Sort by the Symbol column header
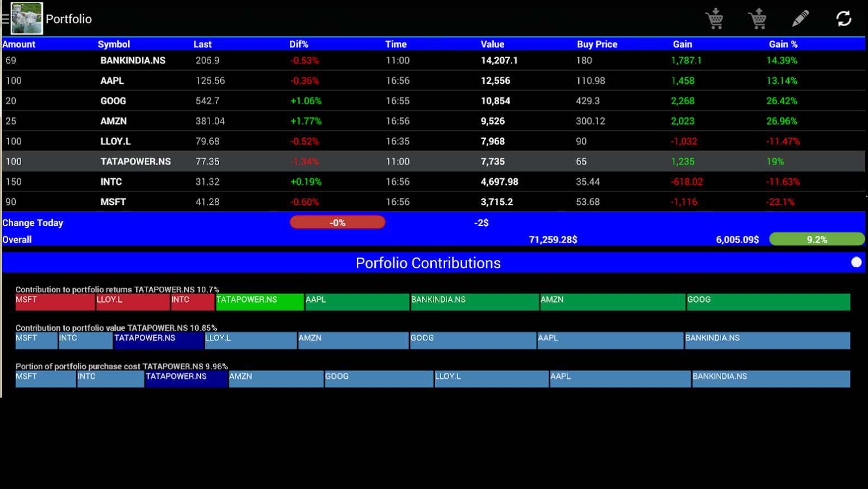Screen dimensions: 868x489 pyautogui.click(x=114, y=45)
